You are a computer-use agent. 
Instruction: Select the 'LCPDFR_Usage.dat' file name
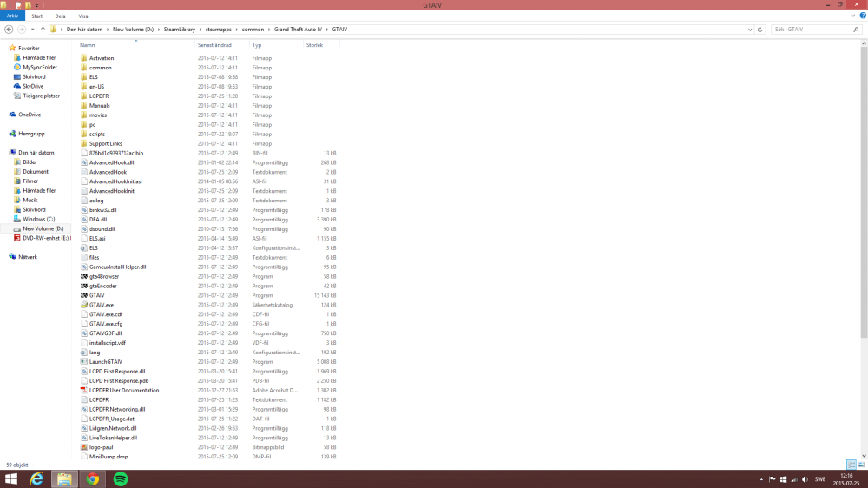111,419
